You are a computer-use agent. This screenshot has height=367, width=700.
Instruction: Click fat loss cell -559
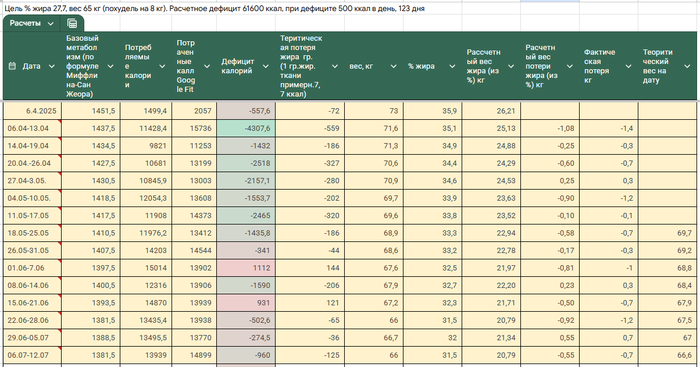tap(310, 128)
